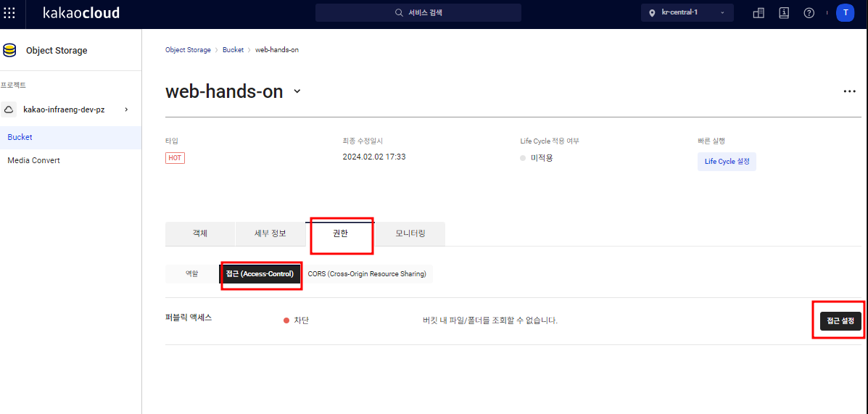The height and width of the screenshot is (414, 868).
Task: Focus the 서비스 검색 search field
Action: pyautogui.click(x=418, y=13)
